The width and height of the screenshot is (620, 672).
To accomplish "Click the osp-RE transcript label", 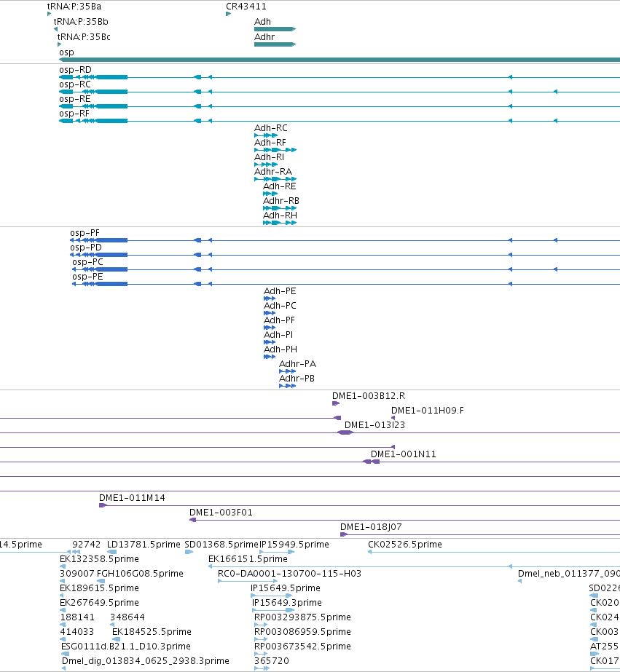I will coord(75,99).
